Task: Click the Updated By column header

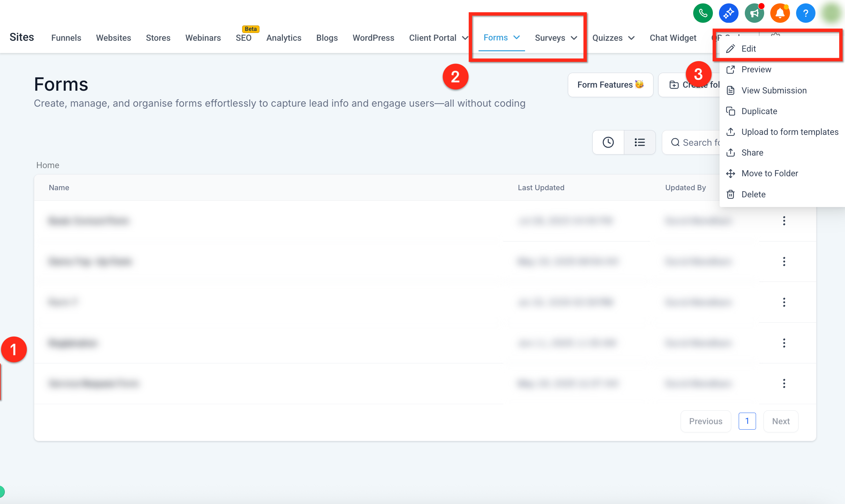Action: point(685,187)
